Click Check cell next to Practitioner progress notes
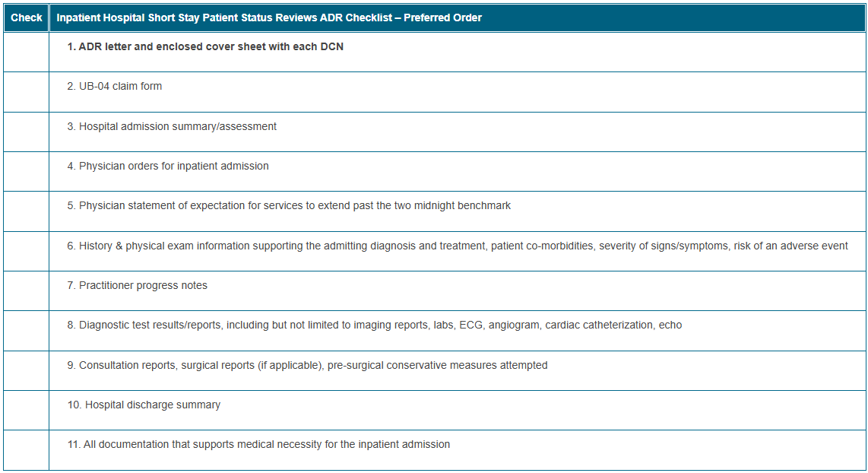The image size is (868, 473). [26, 290]
